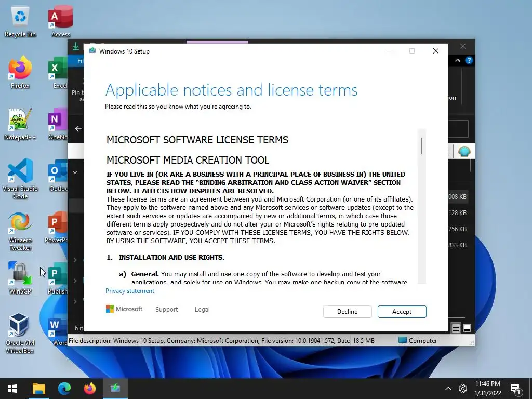
Task: Click Setup window title bar icon
Action: [92, 51]
